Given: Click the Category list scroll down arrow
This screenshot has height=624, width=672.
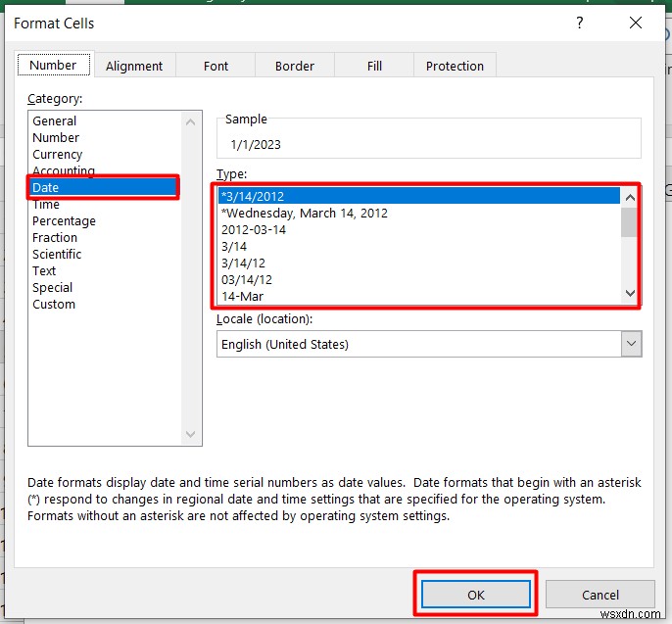Looking at the screenshot, I should [191, 434].
